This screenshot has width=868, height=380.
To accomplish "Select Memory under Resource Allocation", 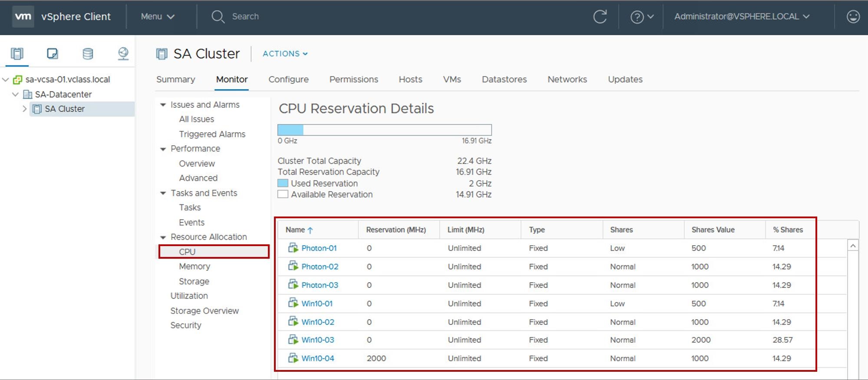I will pos(195,266).
